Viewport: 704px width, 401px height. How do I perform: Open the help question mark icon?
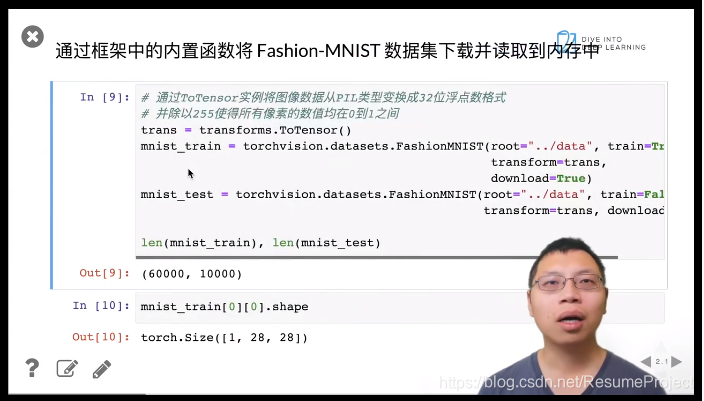[x=32, y=368]
